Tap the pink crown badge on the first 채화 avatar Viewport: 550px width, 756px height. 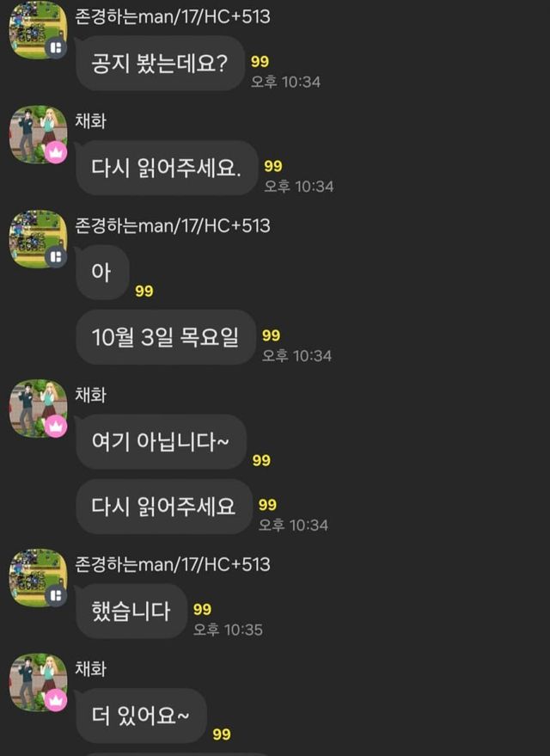[x=57, y=153]
